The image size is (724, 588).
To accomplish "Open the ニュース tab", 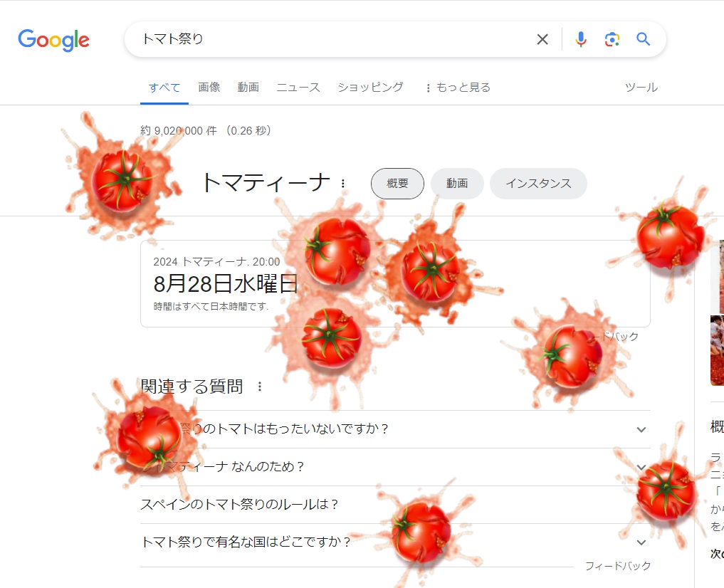I will [298, 88].
